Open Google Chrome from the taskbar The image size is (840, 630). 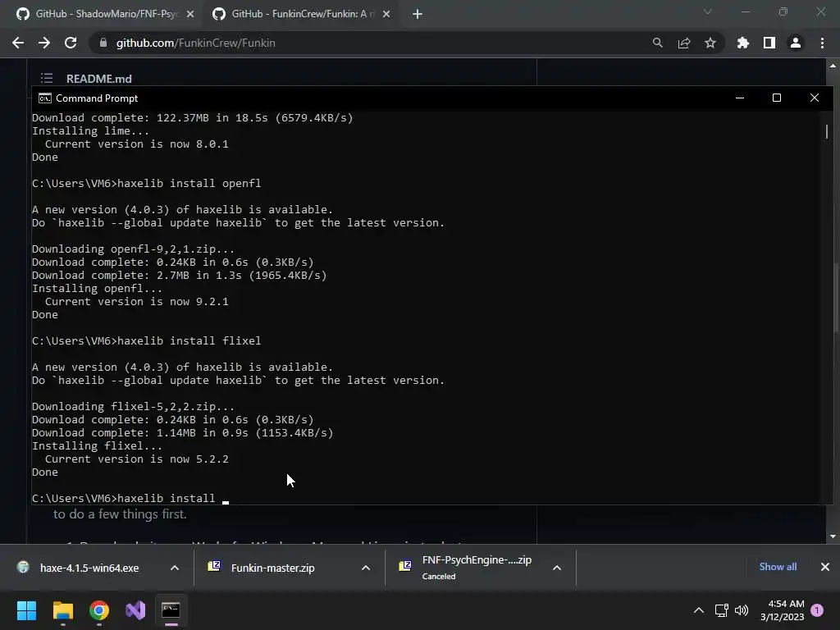click(x=99, y=610)
